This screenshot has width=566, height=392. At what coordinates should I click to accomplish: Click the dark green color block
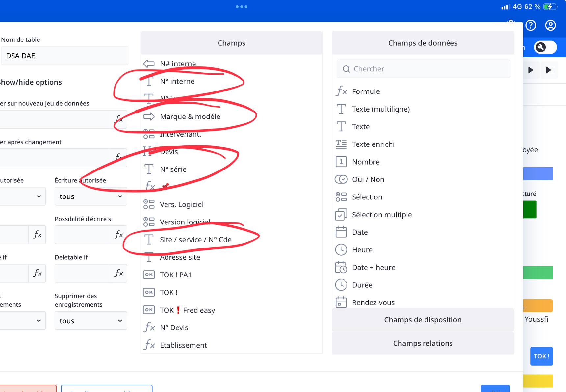click(530, 209)
